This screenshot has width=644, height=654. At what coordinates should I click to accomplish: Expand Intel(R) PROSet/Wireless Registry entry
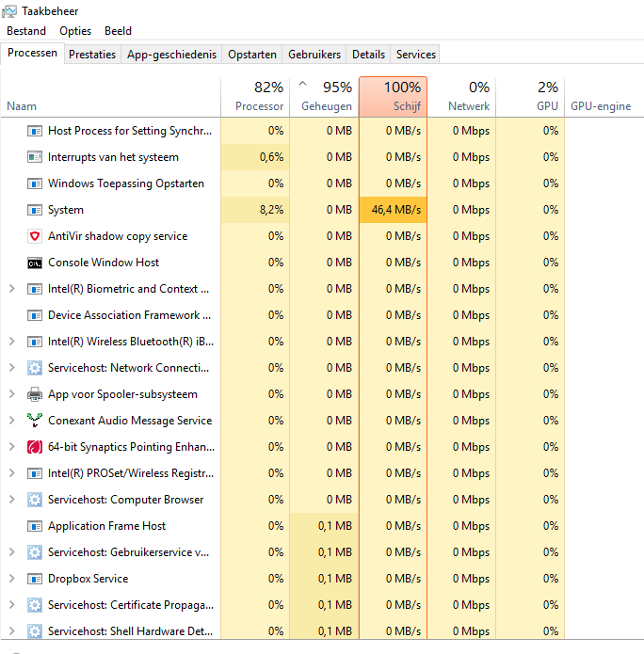[x=12, y=473]
